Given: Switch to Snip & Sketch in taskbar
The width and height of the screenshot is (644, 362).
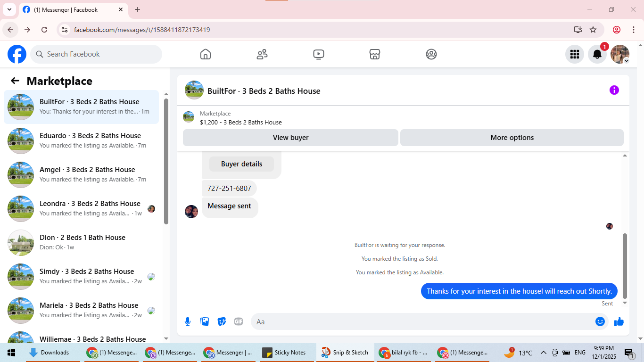Looking at the screenshot, I should (345, 353).
